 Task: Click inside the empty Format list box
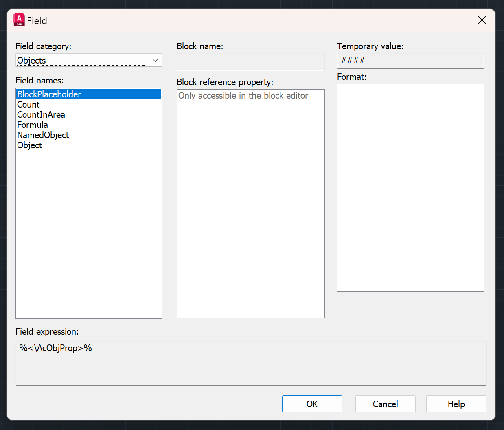[x=410, y=187]
